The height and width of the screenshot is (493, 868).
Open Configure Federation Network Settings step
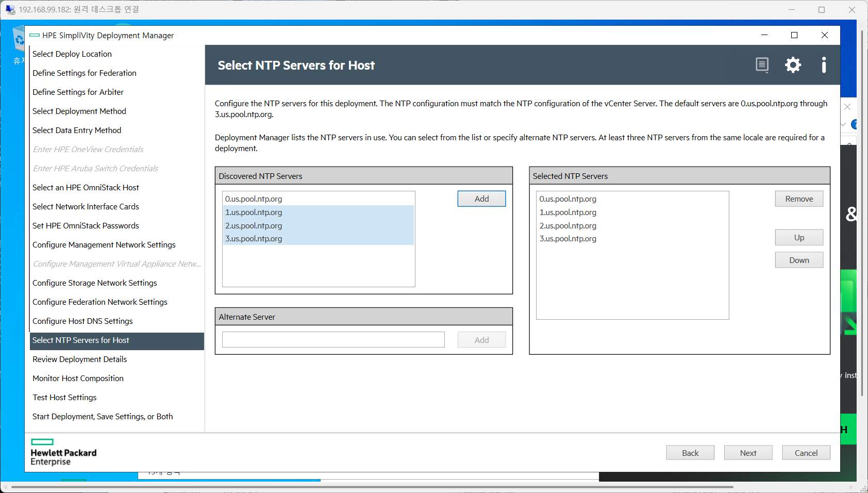pos(117,302)
